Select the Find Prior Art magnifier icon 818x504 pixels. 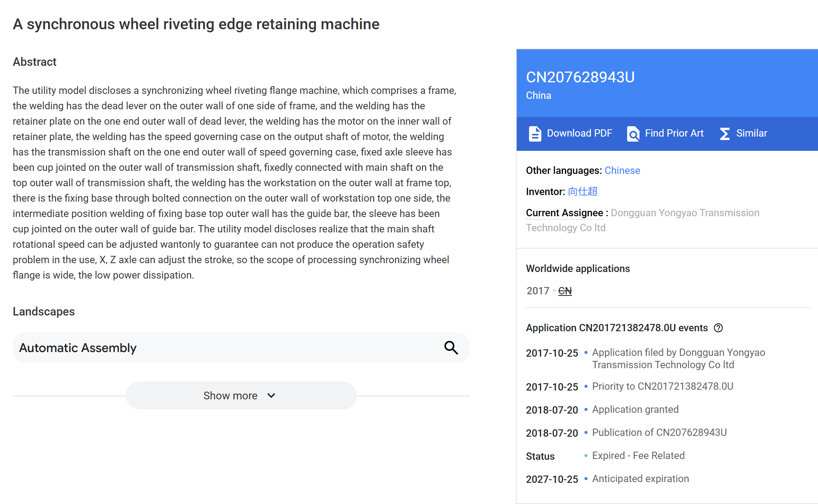pos(633,134)
